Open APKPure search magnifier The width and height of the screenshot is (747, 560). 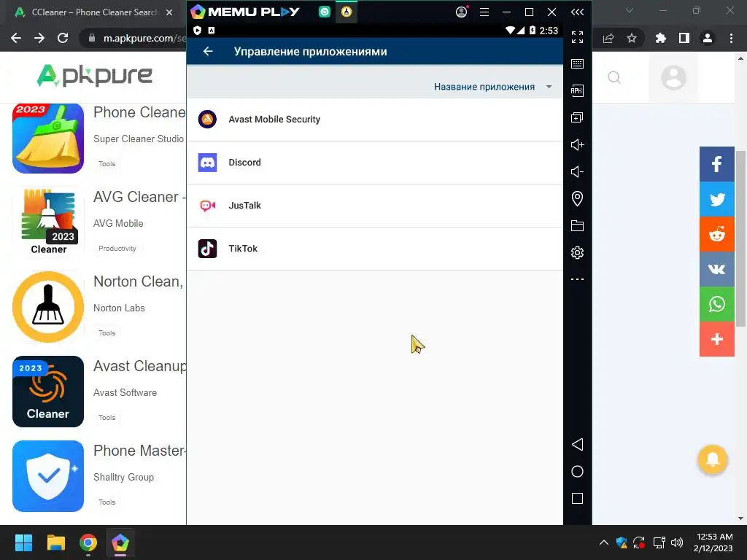tap(614, 77)
